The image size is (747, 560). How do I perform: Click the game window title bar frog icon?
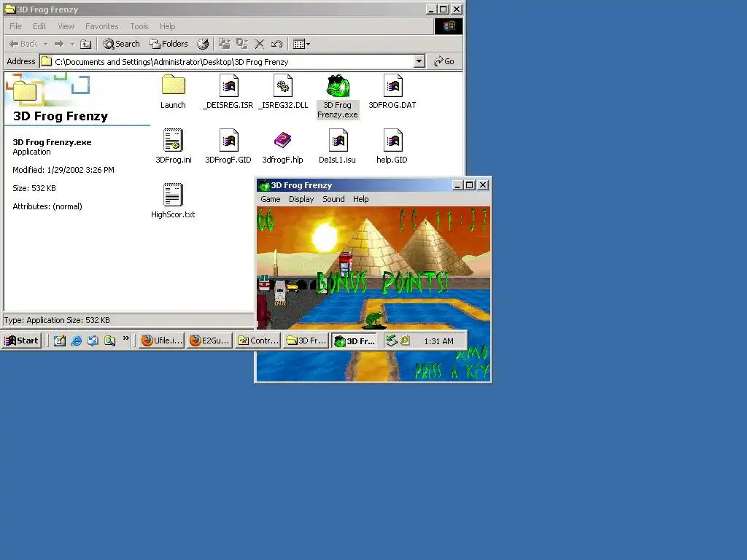264,185
